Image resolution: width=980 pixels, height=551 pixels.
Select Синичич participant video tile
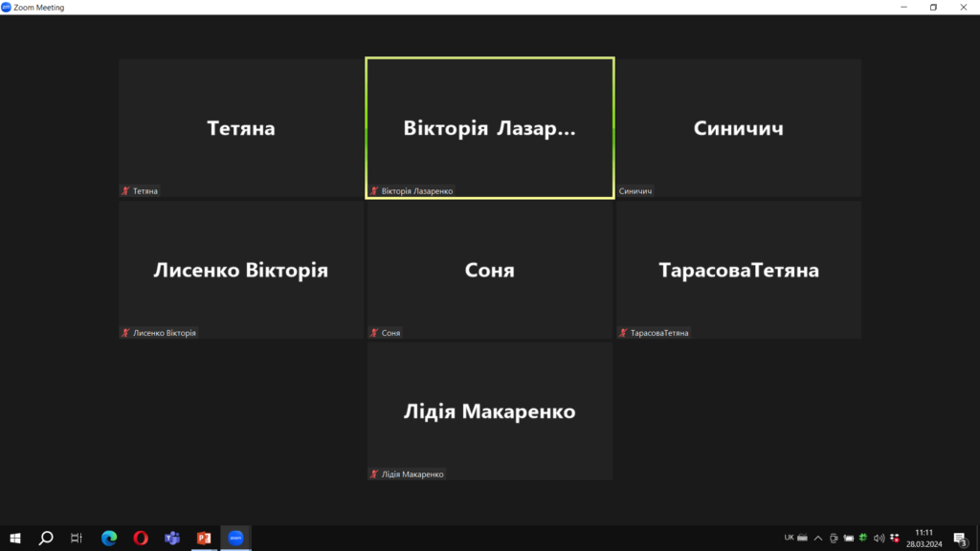pos(739,128)
